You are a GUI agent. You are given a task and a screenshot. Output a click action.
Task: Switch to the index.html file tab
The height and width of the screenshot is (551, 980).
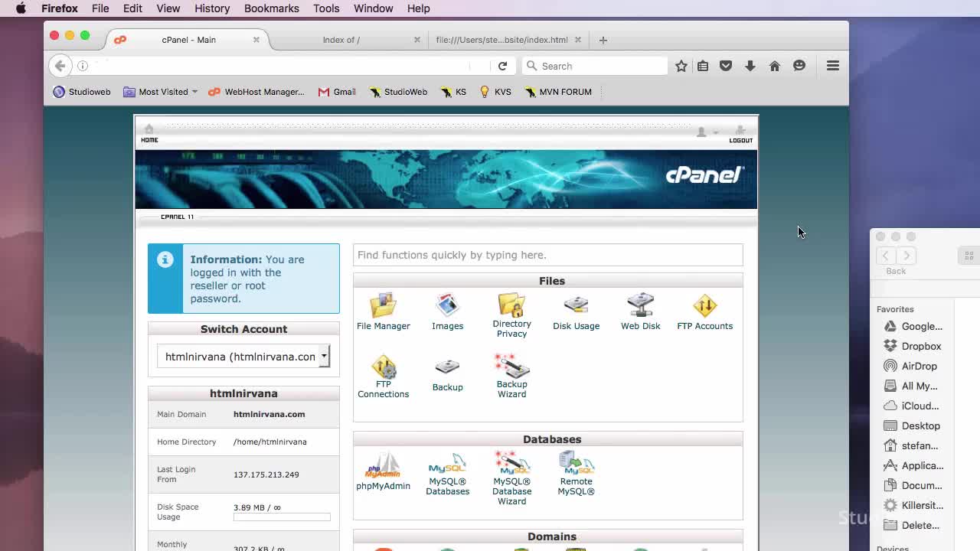coord(501,40)
